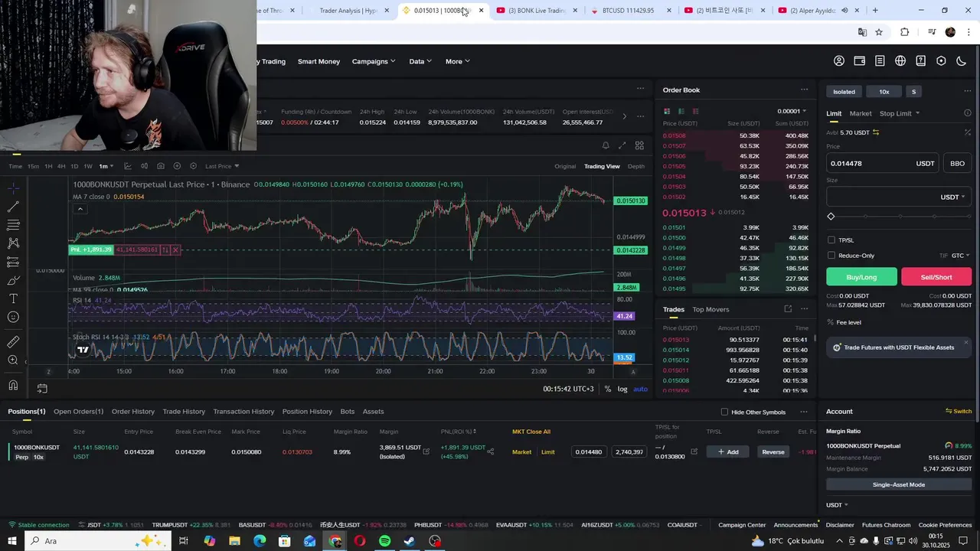Open the wallet icon in header
Viewport: 980px width, 551px height.
860,61
